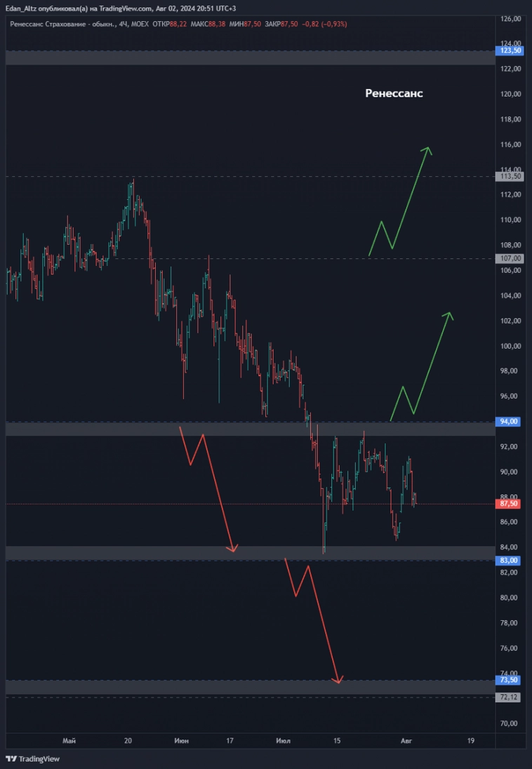Image resolution: width=532 pixels, height=769 pixels.
Task: Select the white 'Ренессанс' text annotation
Action: tap(394, 93)
